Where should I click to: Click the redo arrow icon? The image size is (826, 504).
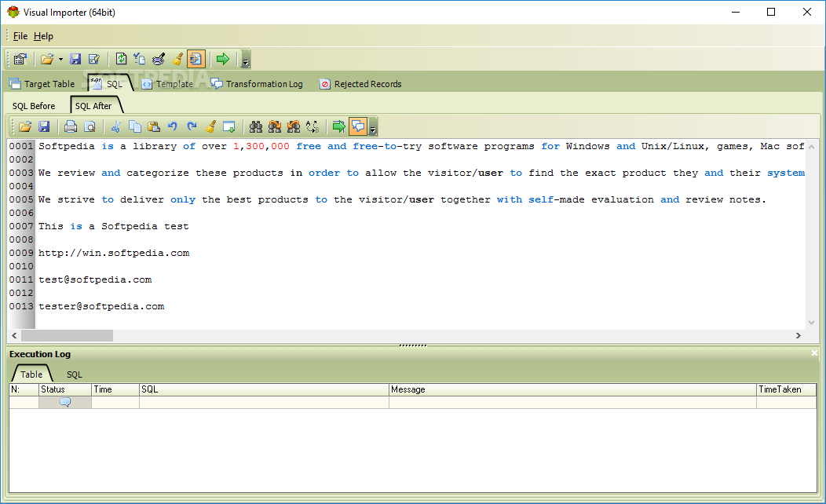(x=192, y=126)
